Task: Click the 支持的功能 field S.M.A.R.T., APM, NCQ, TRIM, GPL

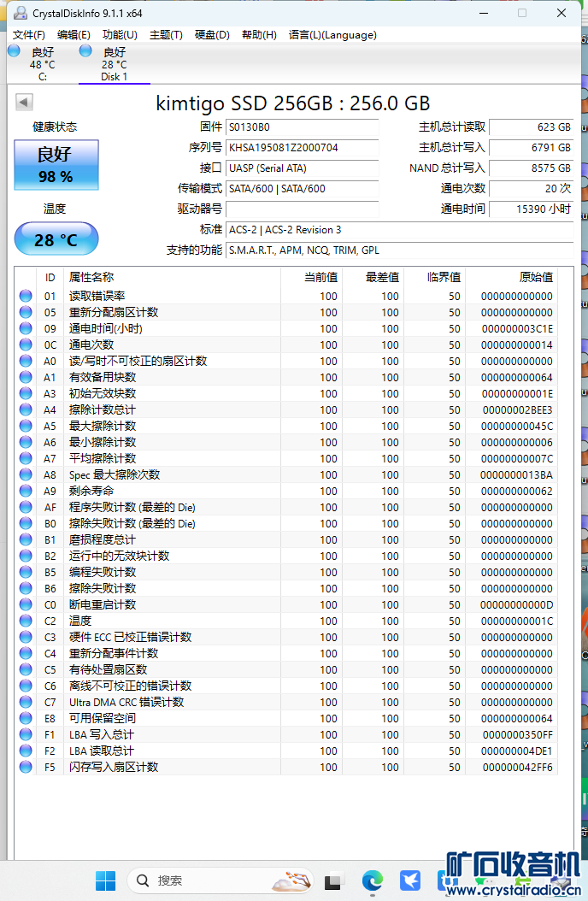Action: [400, 250]
